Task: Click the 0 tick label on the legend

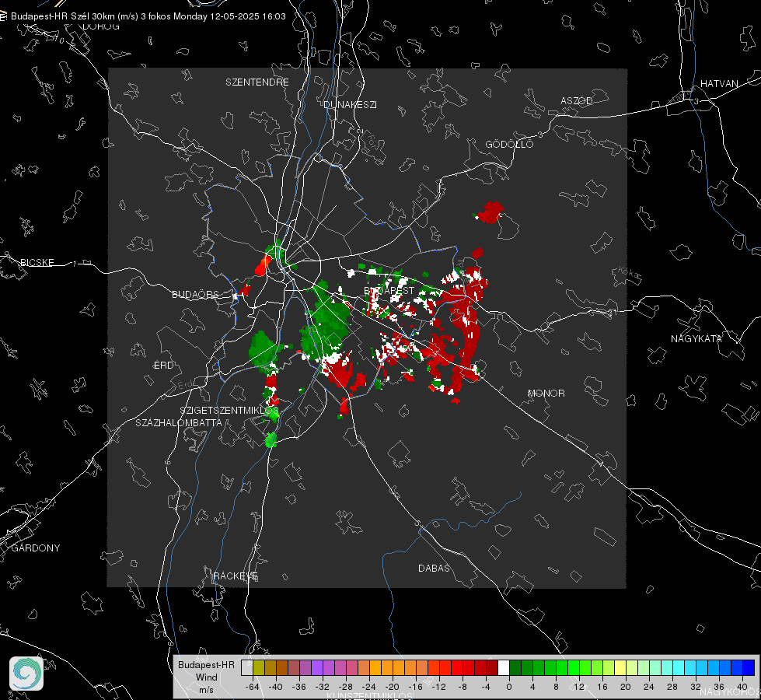Action: click(508, 687)
